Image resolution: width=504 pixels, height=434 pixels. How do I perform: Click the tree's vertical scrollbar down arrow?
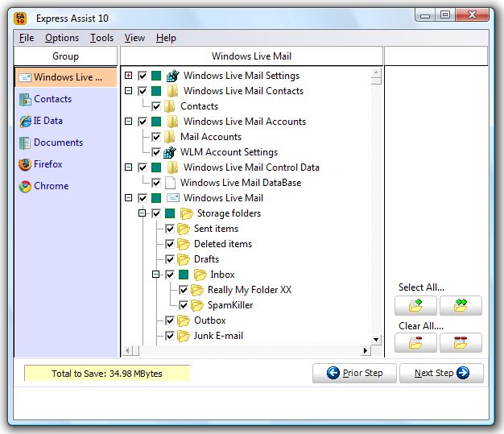[376, 340]
